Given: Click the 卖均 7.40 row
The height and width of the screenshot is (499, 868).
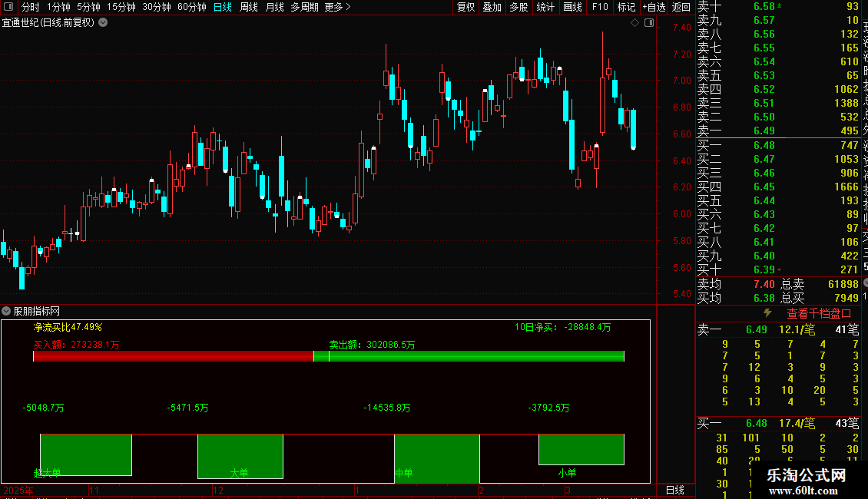Looking at the screenshot, I should [736, 284].
